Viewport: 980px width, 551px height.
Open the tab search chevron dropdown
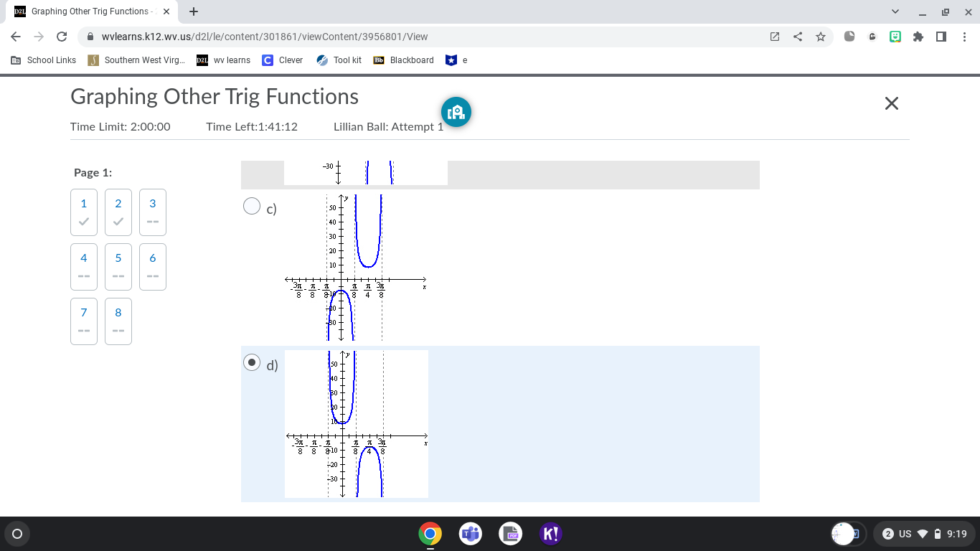(x=895, y=11)
